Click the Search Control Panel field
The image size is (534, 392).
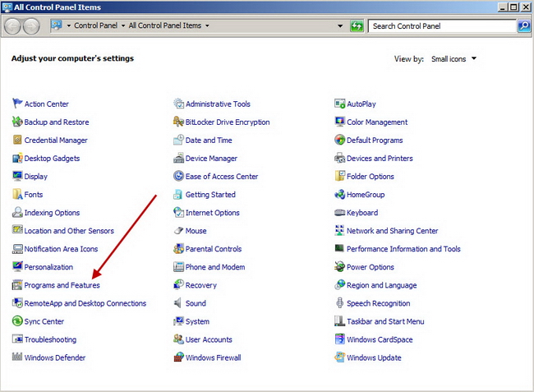[x=442, y=25]
